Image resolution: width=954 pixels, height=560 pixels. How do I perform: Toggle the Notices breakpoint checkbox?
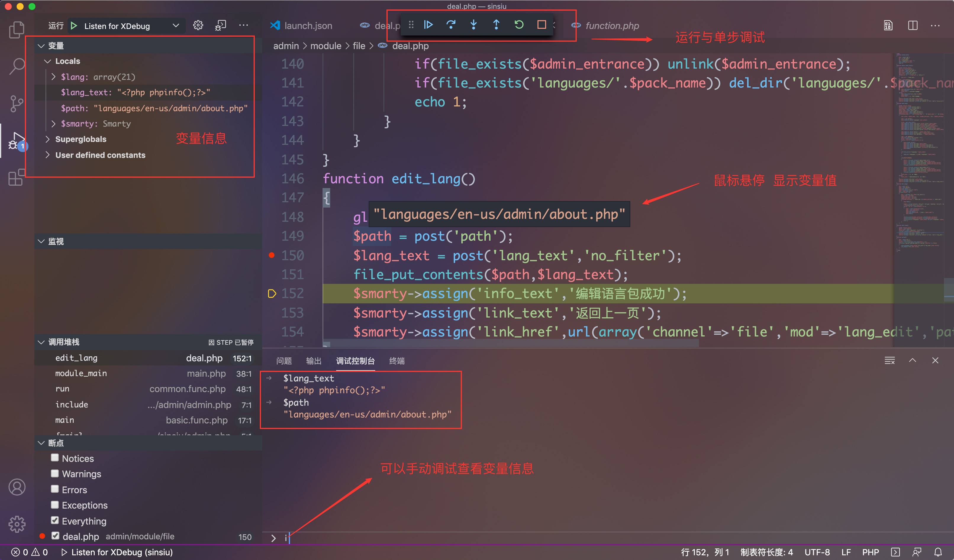point(55,458)
